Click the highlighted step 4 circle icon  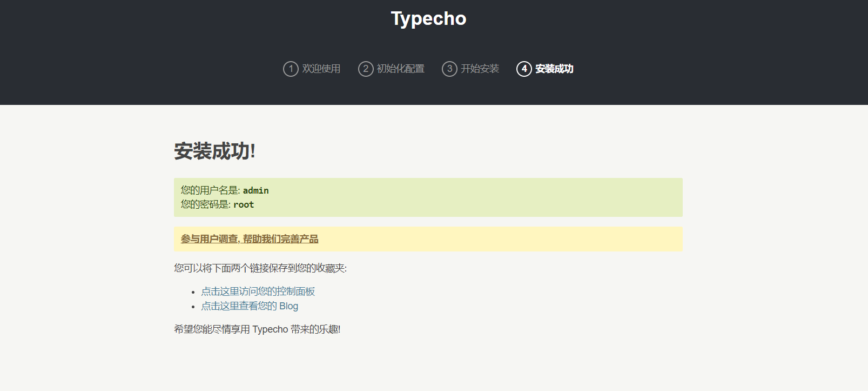[x=524, y=69]
